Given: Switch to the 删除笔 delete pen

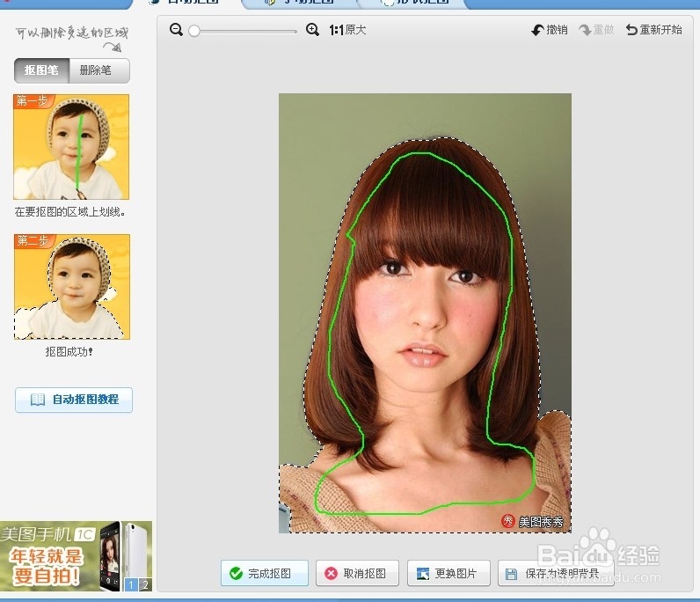Looking at the screenshot, I should [99, 70].
